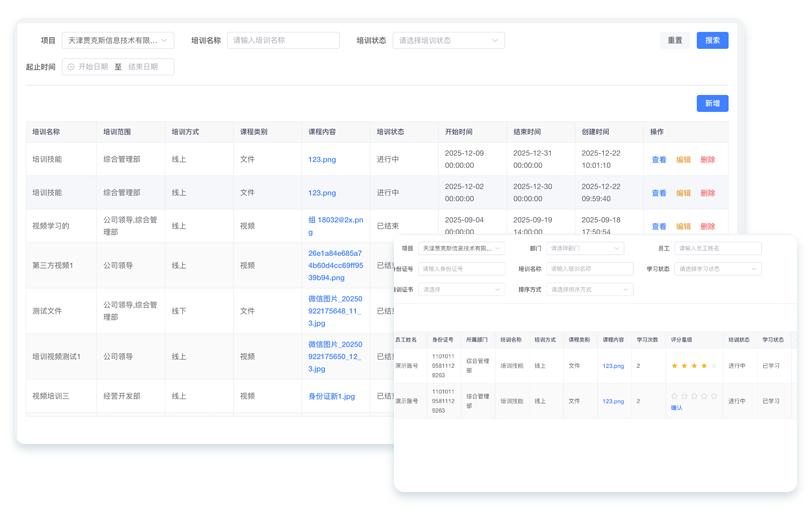This screenshot has width=810, height=523.
Task: Click the last empty star in the second rating row
Action: click(714, 396)
